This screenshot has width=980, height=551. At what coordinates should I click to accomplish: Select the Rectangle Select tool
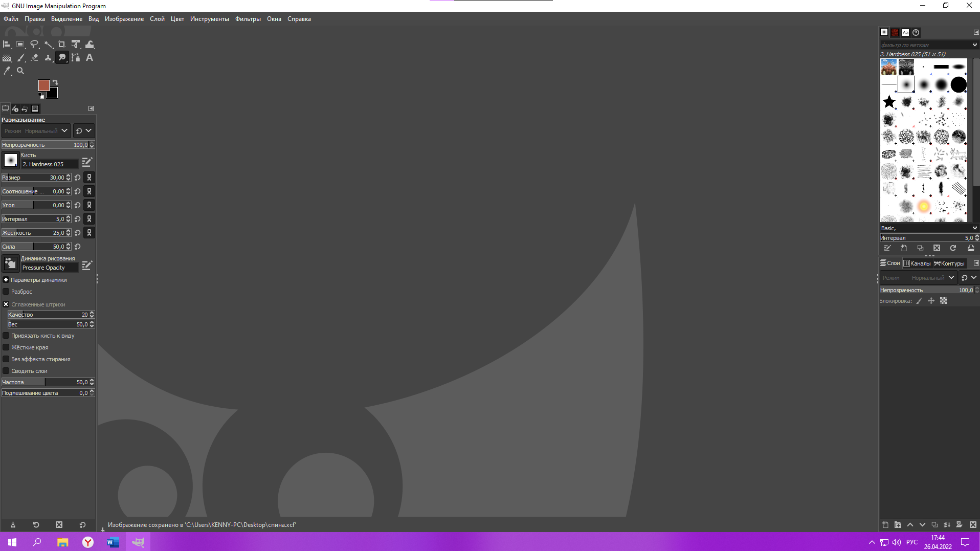(20, 45)
